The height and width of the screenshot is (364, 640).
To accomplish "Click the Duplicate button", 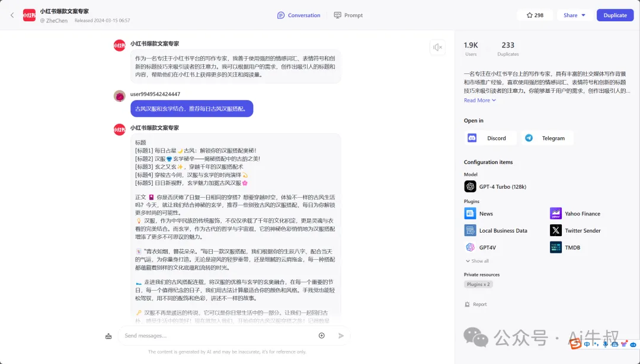I will (x=615, y=15).
